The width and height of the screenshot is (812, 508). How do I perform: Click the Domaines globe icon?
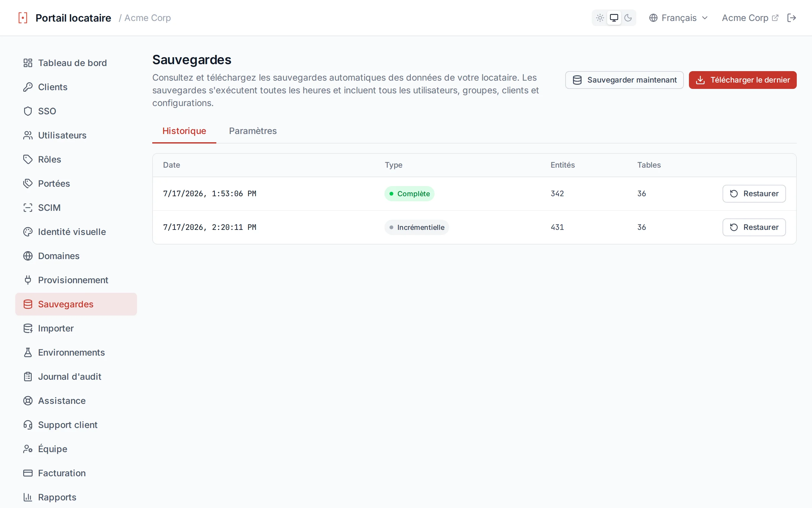(28, 256)
